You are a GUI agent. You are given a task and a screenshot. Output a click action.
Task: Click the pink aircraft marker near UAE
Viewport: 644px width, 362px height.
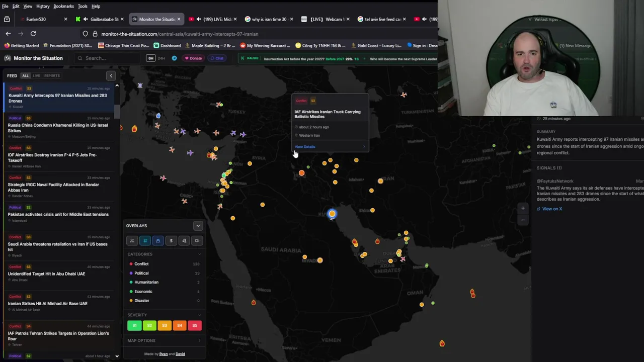tap(403, 259)
